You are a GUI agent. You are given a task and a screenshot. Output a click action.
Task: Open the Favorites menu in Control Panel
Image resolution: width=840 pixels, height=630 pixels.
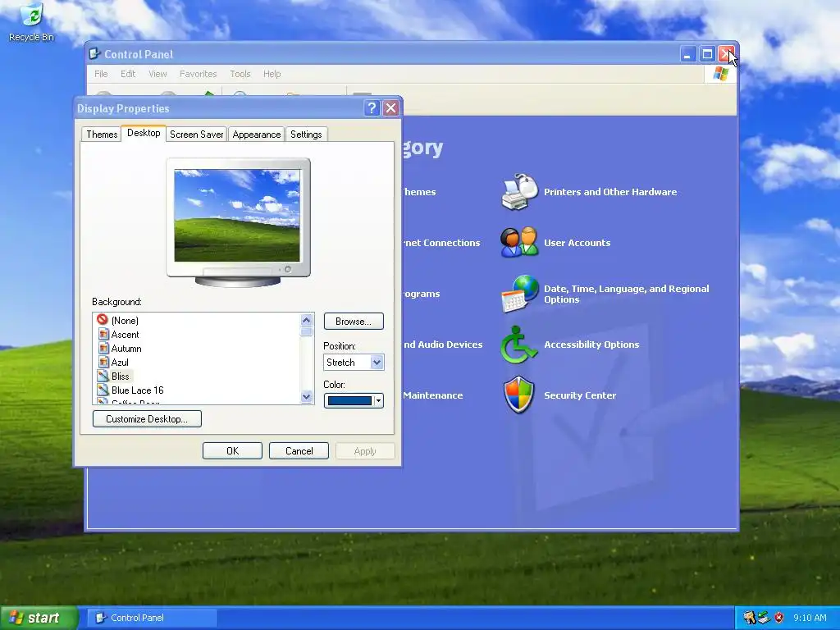[x=199, y=73]
